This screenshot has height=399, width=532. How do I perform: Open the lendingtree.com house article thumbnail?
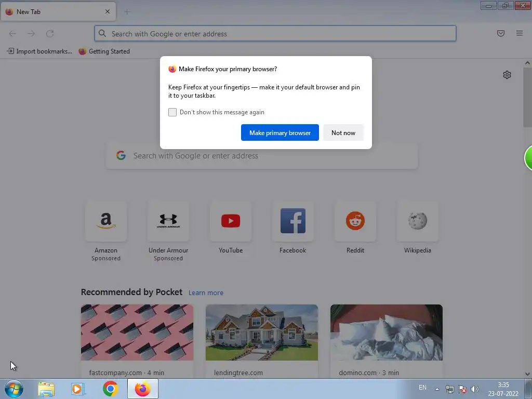pos(262,332)
